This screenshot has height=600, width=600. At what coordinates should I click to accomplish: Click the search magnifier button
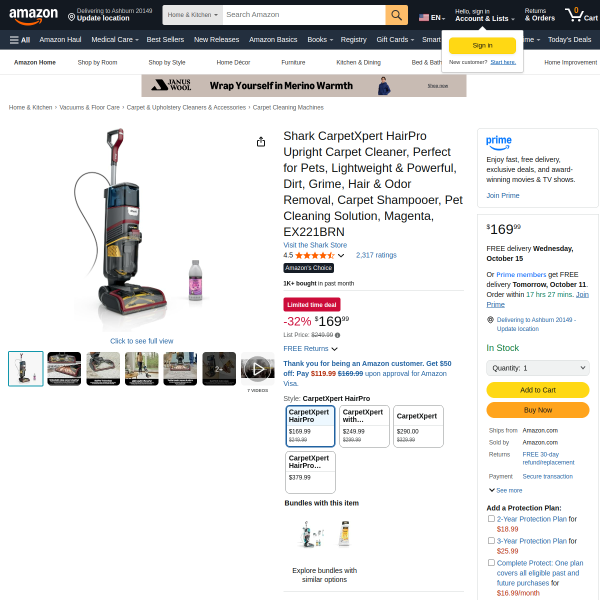396,15
